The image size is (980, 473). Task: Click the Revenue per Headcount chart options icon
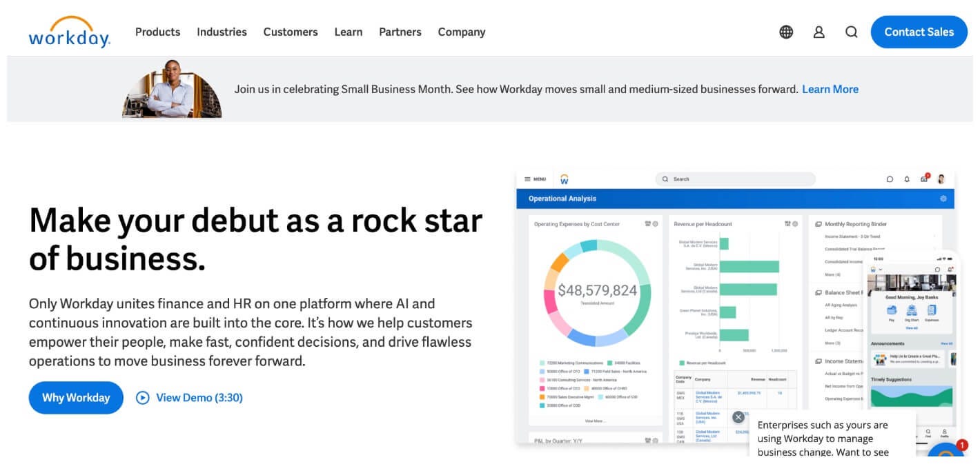pos(787,224)
